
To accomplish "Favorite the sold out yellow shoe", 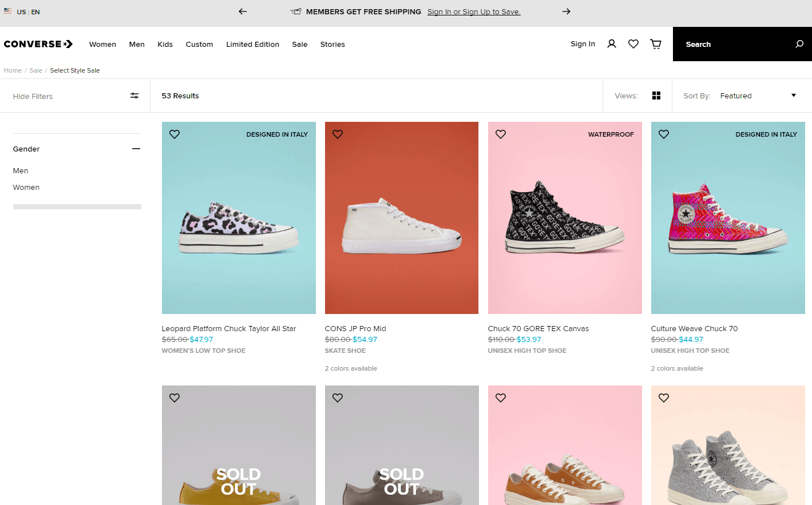I will [175, 397].
